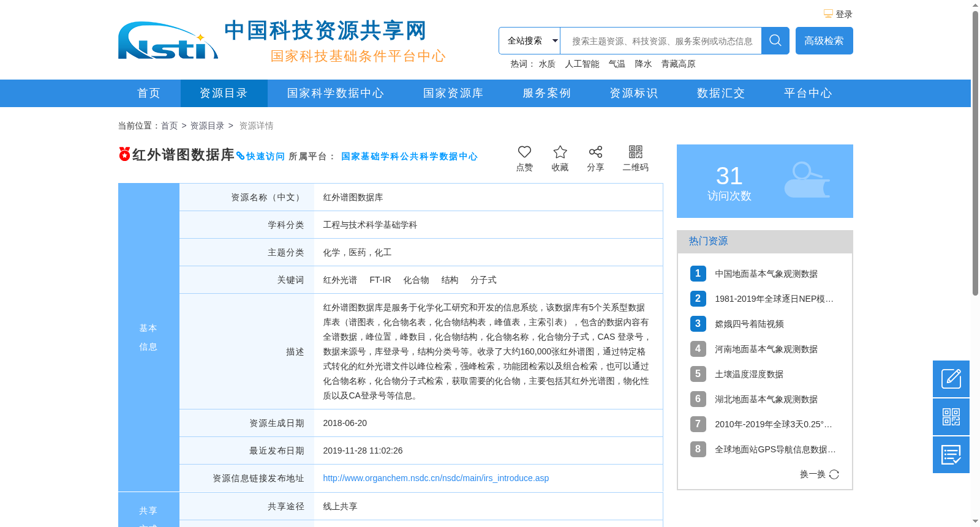Click hot word 气温
Screen dimensions: 980x527
pos(617,64)
